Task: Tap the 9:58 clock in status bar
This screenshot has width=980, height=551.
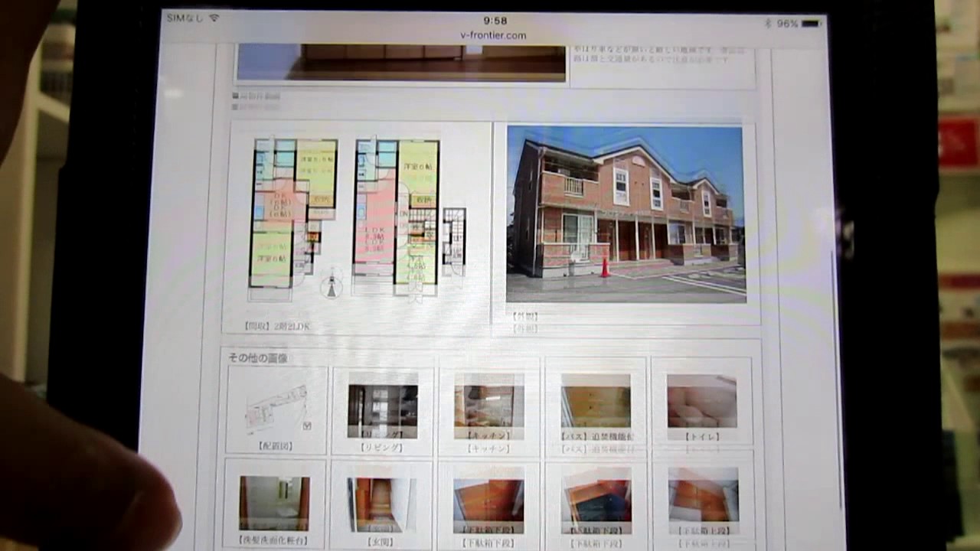Action: point(495,21)
